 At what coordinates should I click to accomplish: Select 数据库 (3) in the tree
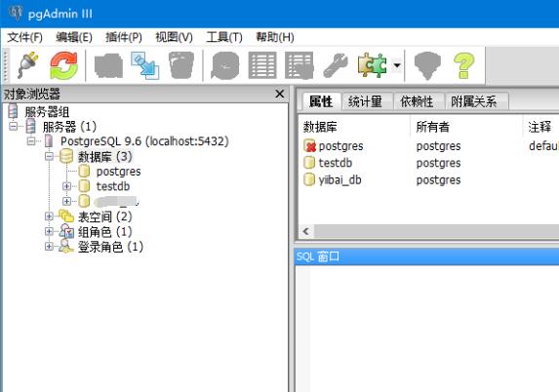pos(104,156)
